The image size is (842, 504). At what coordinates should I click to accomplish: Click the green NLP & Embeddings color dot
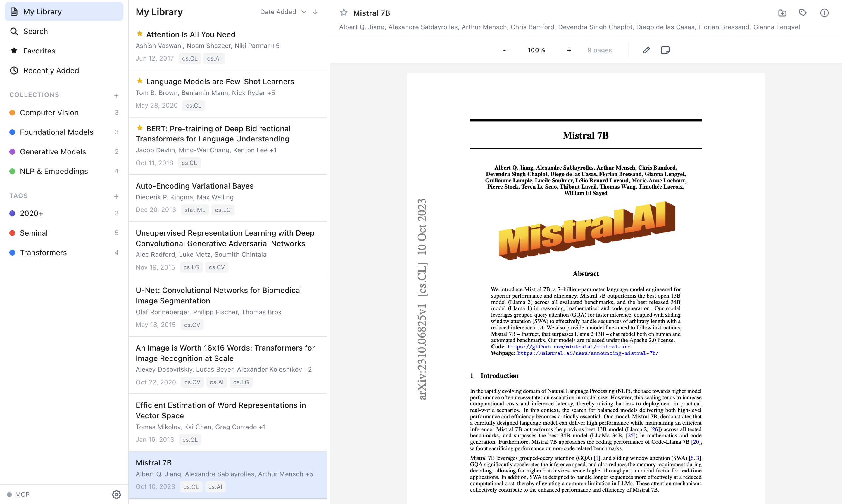coord(13,171)
